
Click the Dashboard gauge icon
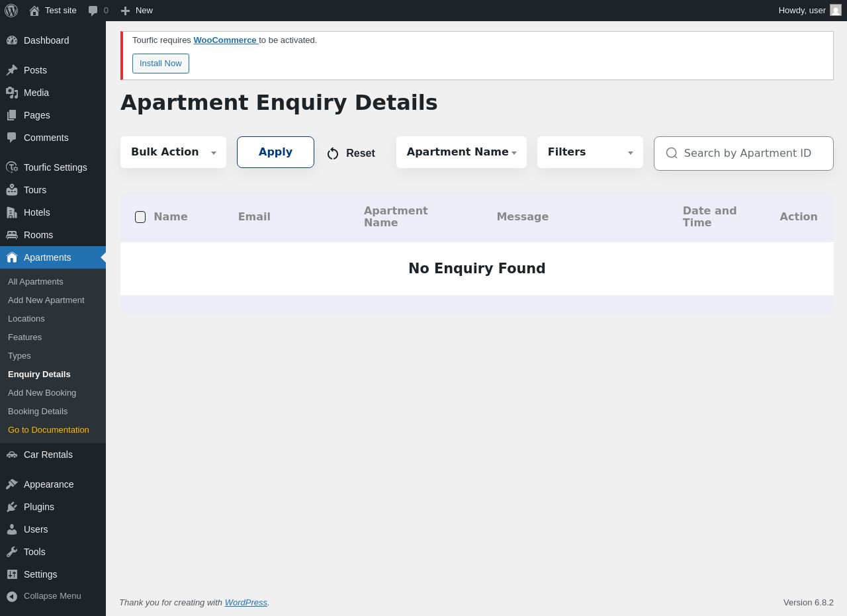tap(12, 40)
